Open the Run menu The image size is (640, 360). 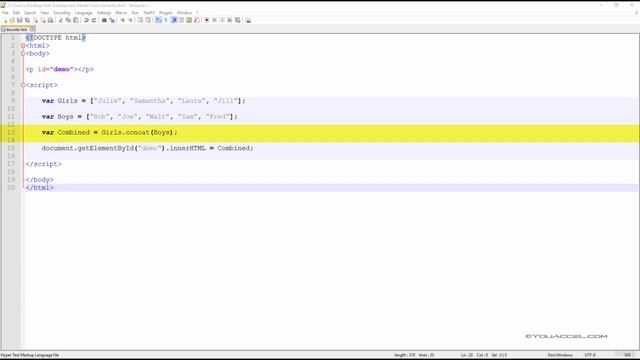coord(135,13)
